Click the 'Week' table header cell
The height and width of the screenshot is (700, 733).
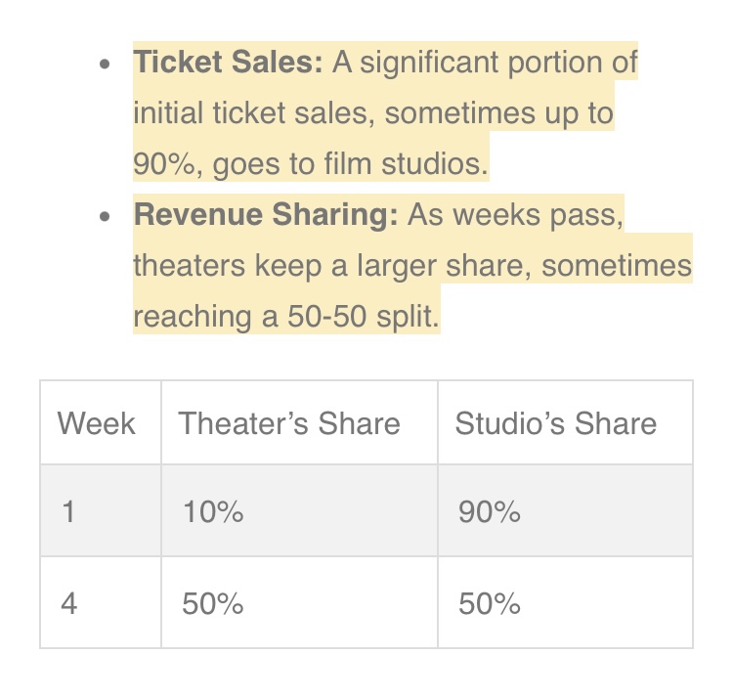[x=96, y=423]
